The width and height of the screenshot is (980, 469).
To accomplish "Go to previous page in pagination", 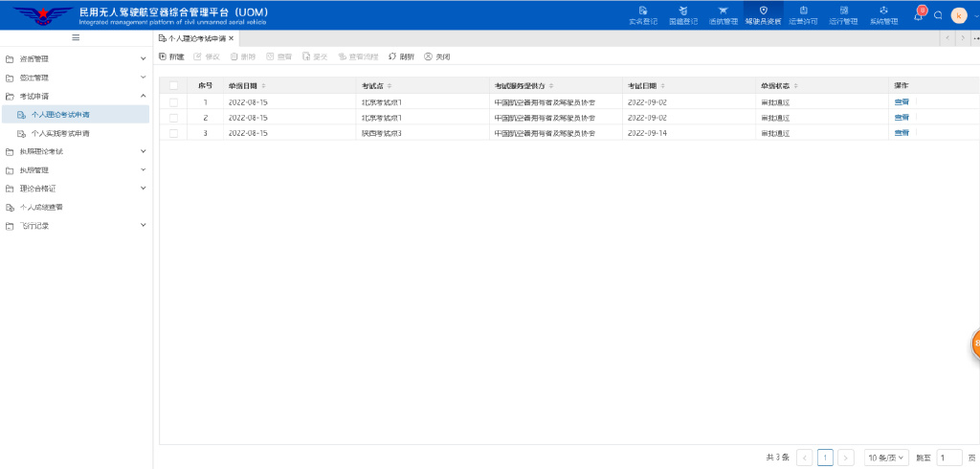I will (x=805, y=458).
